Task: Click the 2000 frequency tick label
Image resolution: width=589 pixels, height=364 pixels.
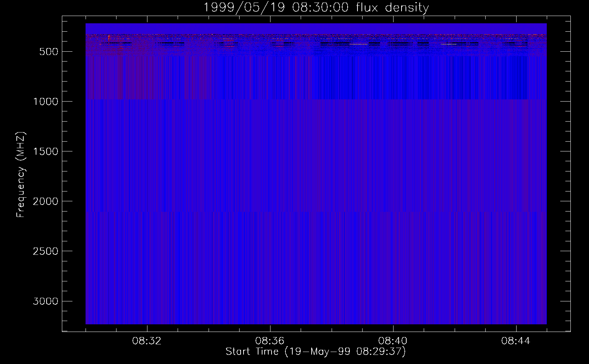Action: click(x=46, y=201)
